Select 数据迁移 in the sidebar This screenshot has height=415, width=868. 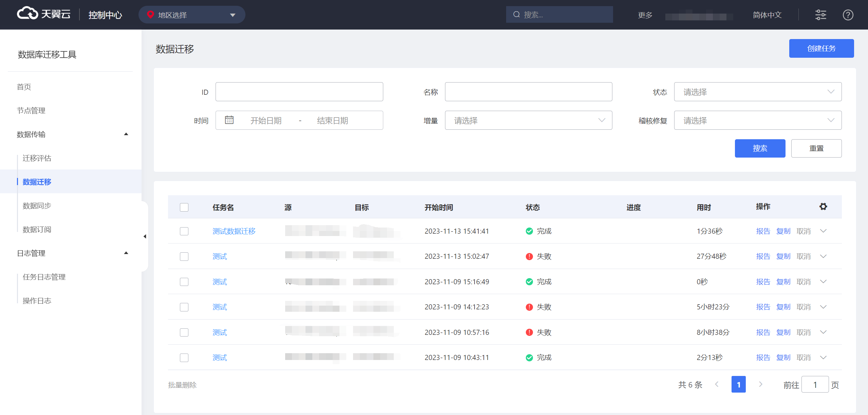[37, 182]
